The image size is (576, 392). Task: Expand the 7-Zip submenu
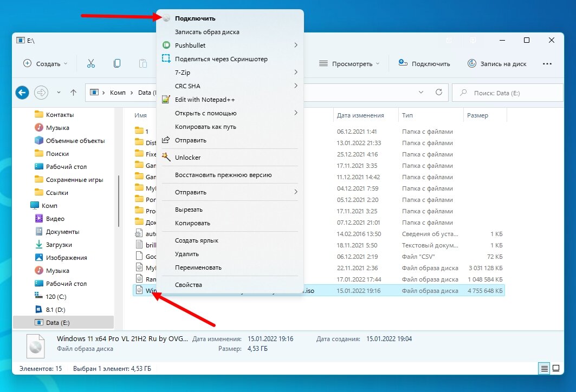point(296,72)
